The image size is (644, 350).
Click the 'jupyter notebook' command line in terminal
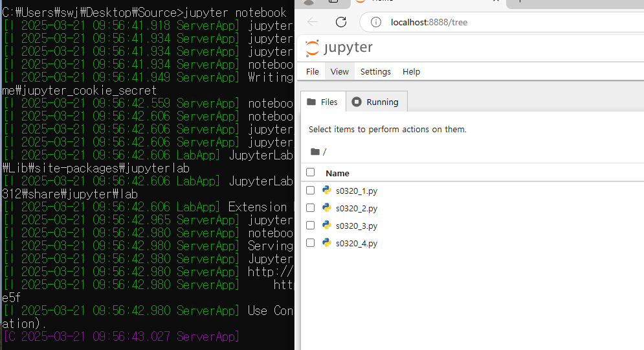[x=144, y=13]
